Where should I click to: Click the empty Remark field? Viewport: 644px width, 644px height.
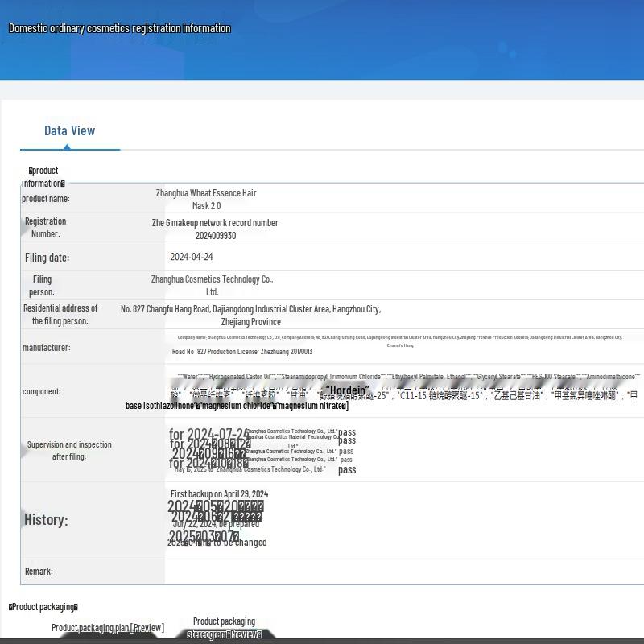point(402,570)
